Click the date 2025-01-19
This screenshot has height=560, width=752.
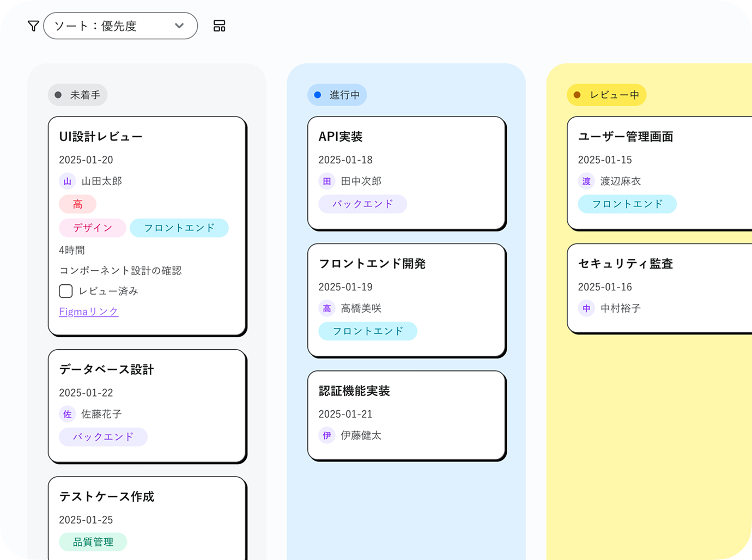(x=345, y=287)
